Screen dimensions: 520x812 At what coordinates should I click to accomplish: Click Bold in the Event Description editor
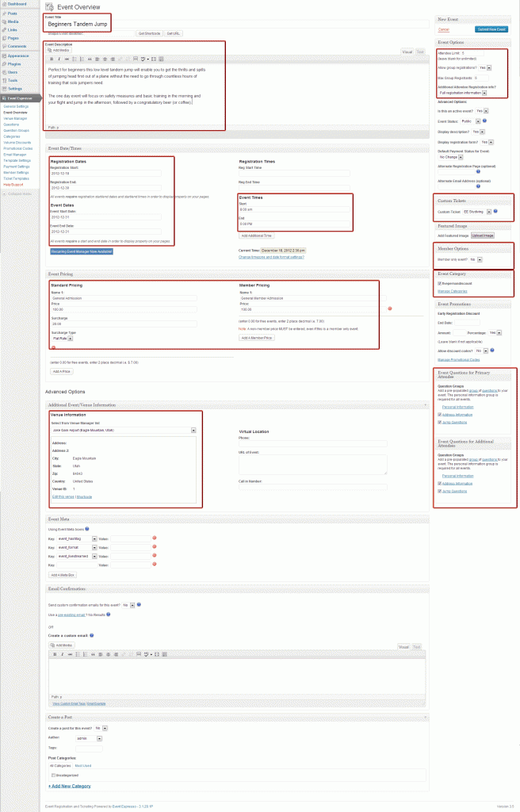tap(52, 59)
